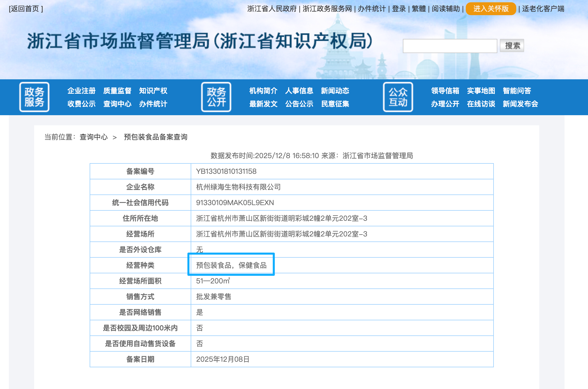Open the 公告公示 section
Viewport: 588px width, 389px height.
300,104
